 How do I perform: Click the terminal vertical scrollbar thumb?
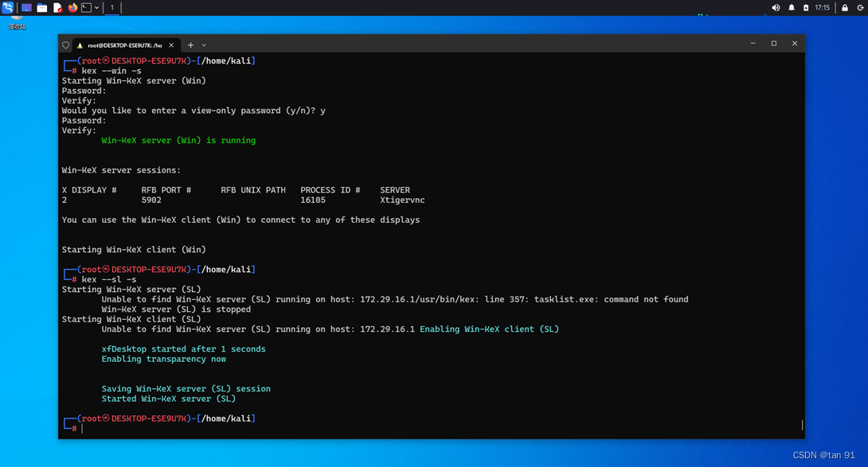tap(802, 424)
